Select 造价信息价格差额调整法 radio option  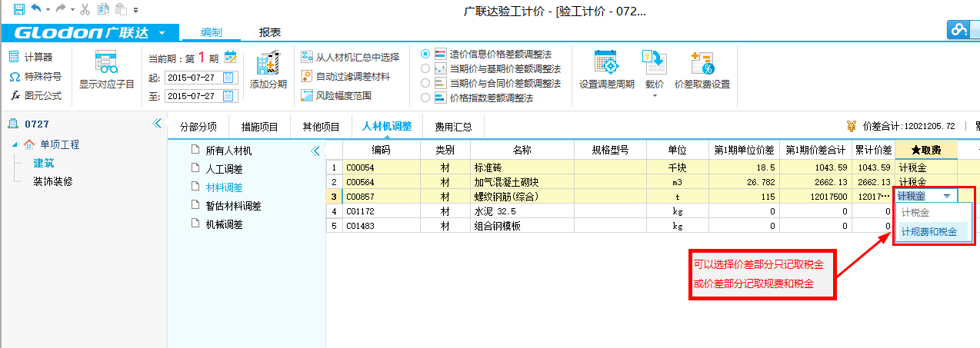pyautogui.click(x=425, y=55)
